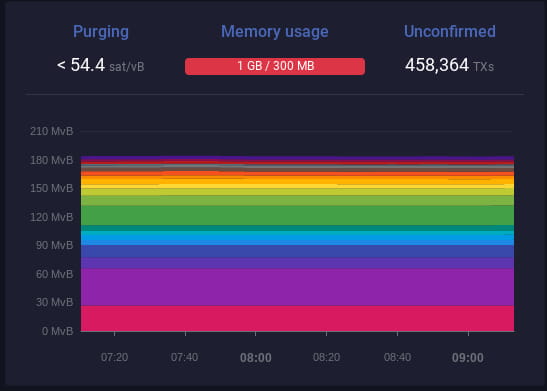This screenshot has width=547, height=391.
Task: Click the orange chart band
Action: click(297, 179)
